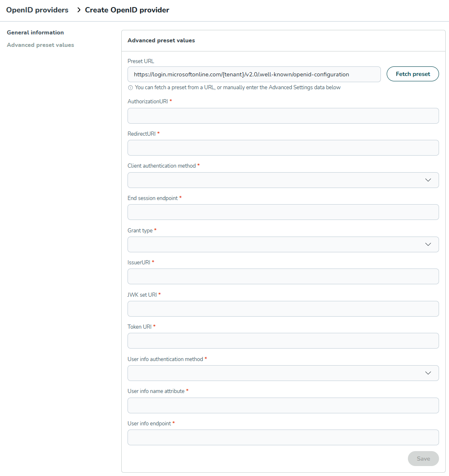Click the Fetch preset button
This screenshot has width=449, height=476.
pos(412,74)
